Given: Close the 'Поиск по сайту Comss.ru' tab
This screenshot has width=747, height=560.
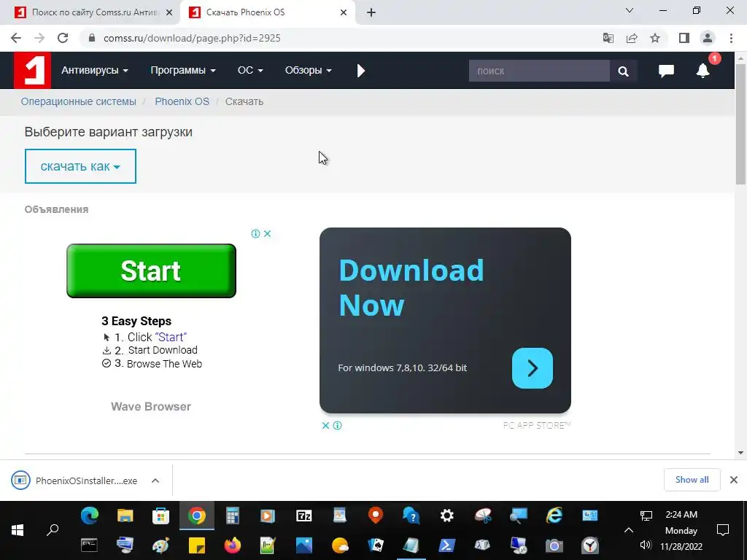Looking at the screenshot, I should point(169,13).
